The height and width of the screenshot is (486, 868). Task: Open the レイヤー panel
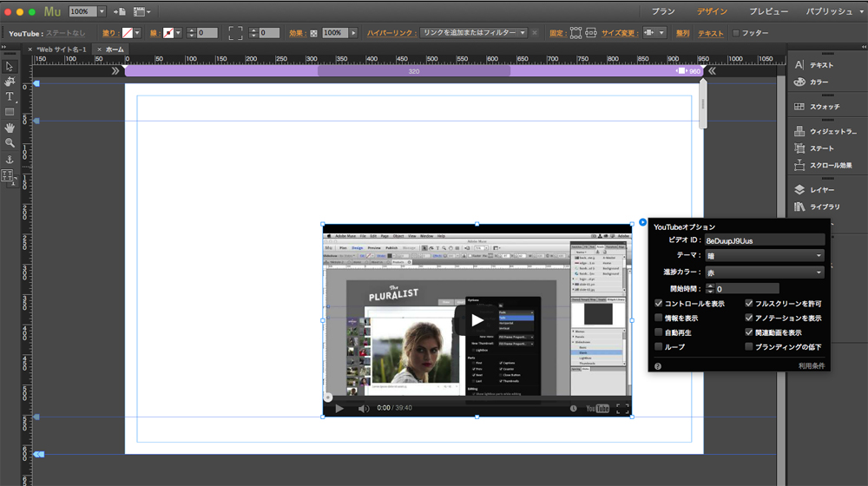click(x=814, y=190)
